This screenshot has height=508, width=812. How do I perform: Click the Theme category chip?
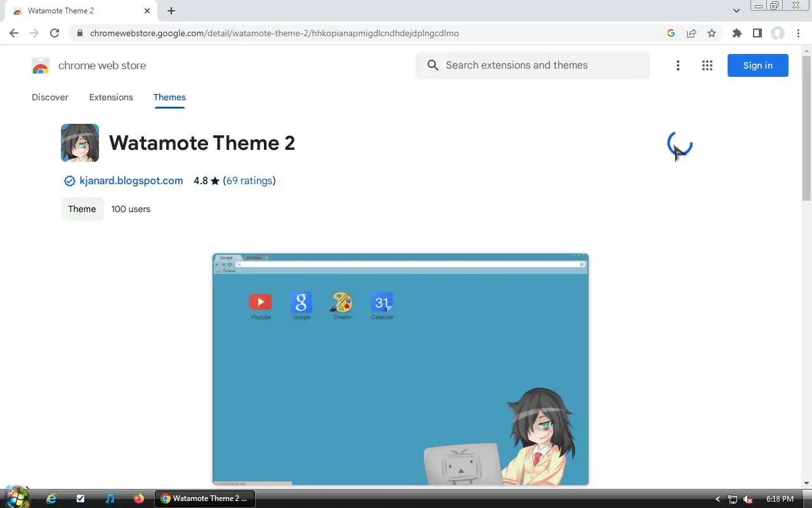pyautogui.click(x=82, y=209)
